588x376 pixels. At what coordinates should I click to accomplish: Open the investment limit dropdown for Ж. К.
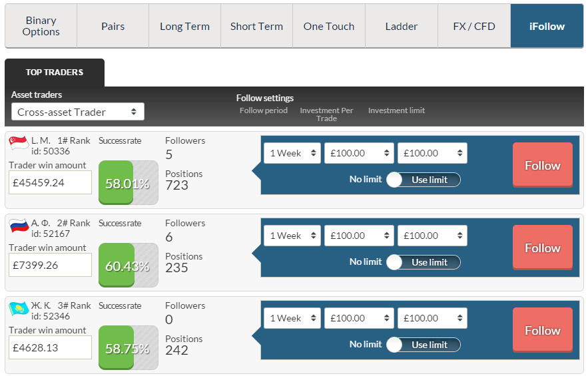pyautogui.click(x=432, y=318)
